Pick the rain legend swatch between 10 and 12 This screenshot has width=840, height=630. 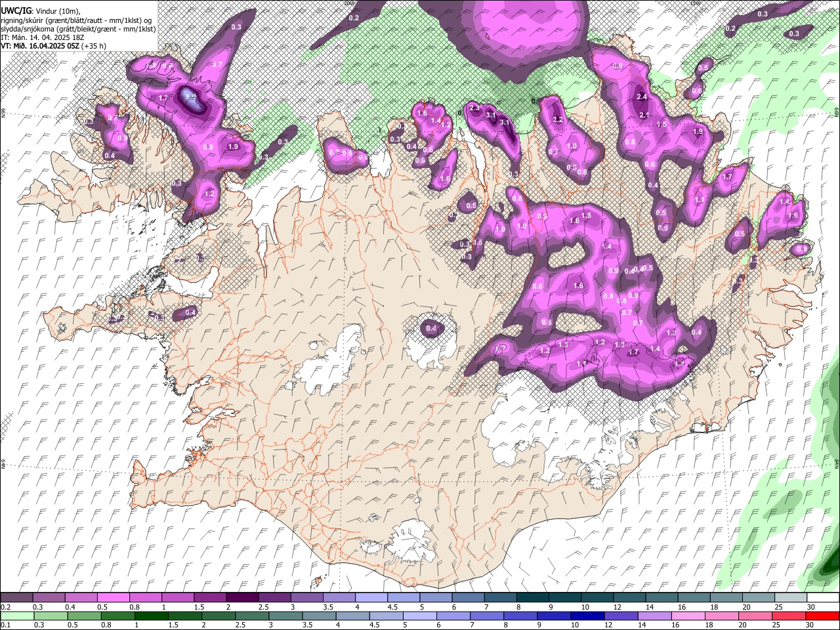click(587, 616)
